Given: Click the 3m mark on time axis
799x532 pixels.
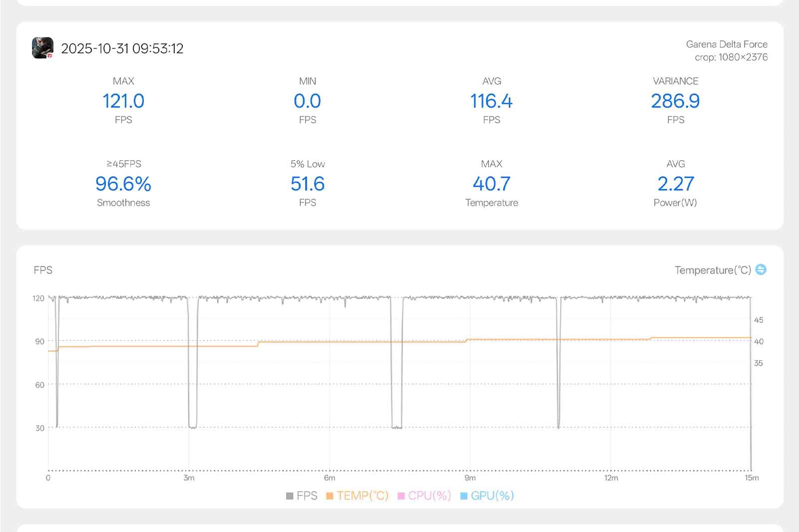Looking at the screenshot, I should 189,478.
